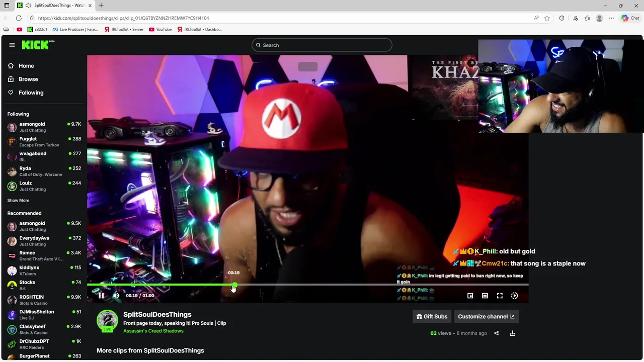The height and width of the screenshot is (362, 644).
Task: Open the Favorites list
Action: click(587, 18)
